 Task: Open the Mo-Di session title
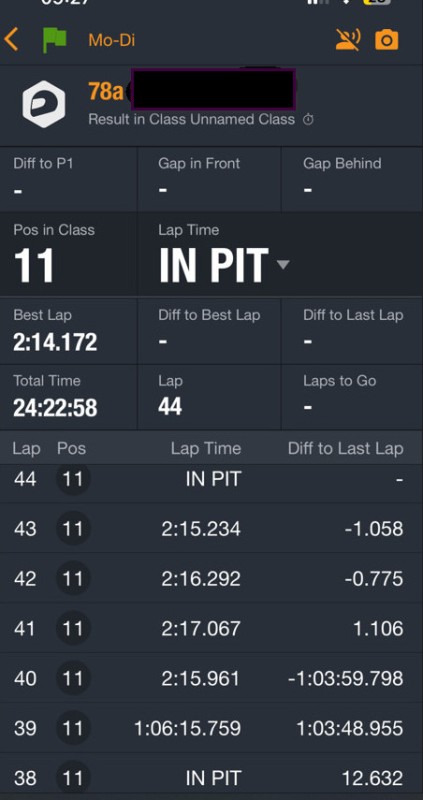click(x=112, y=40)
